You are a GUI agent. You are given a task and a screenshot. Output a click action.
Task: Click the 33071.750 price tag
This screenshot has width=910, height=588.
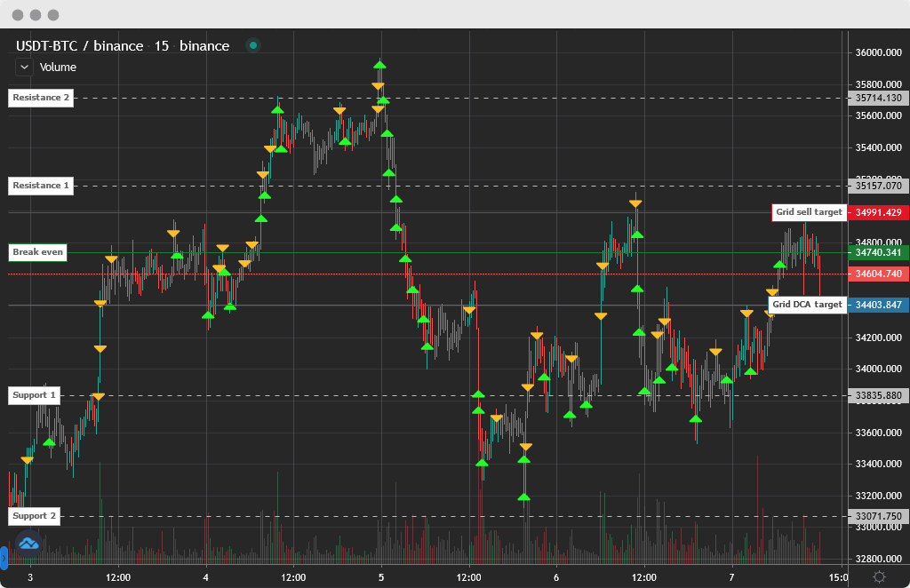(878, 516)
